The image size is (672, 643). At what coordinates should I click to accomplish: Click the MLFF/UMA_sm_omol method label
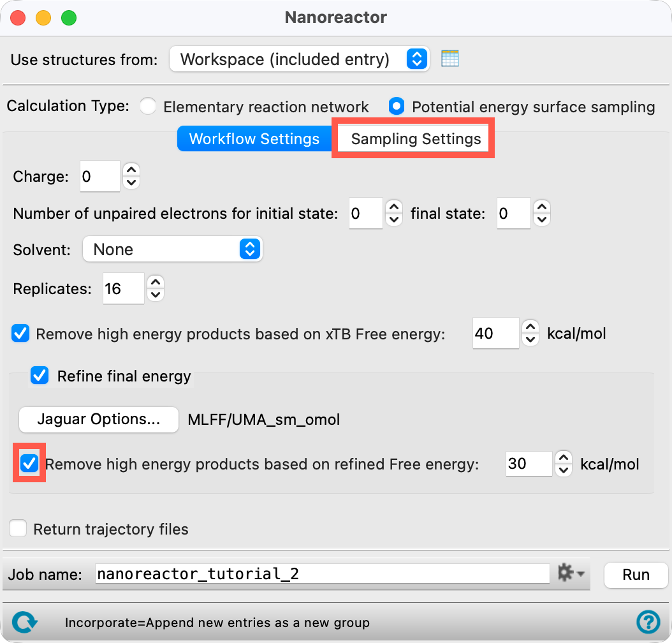pos(264,419)
